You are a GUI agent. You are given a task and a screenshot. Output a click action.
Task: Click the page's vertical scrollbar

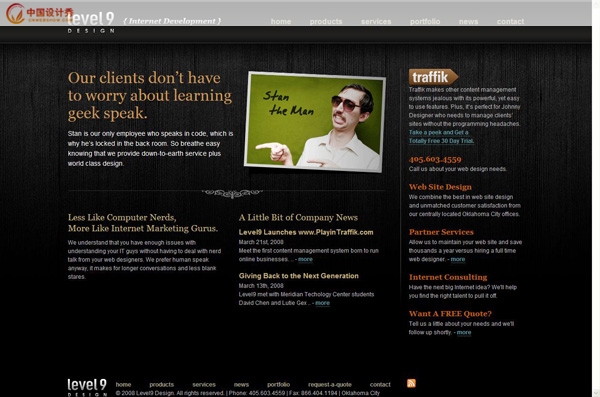pos(596,198)
